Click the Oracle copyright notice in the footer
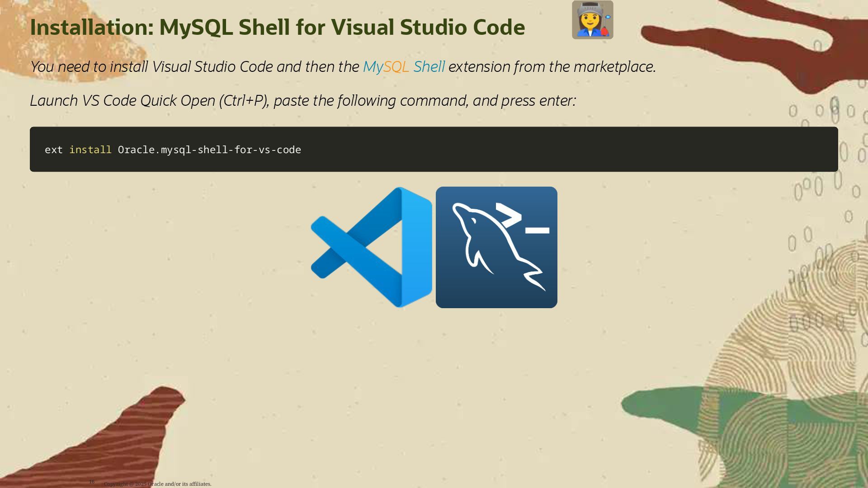The image size is (868, 488). tap(157, 484)
